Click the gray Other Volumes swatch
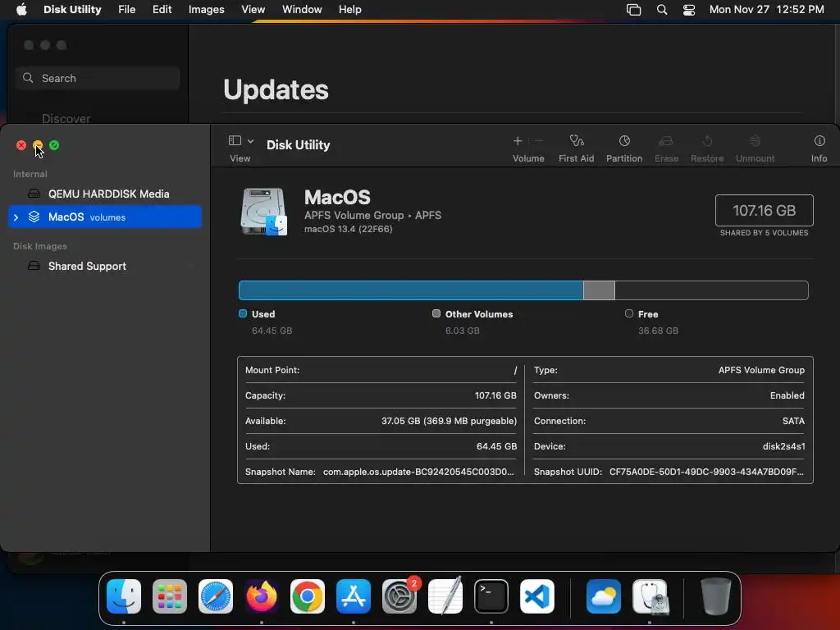The height and width of the screenshot is (630, 840). point(436,313)
